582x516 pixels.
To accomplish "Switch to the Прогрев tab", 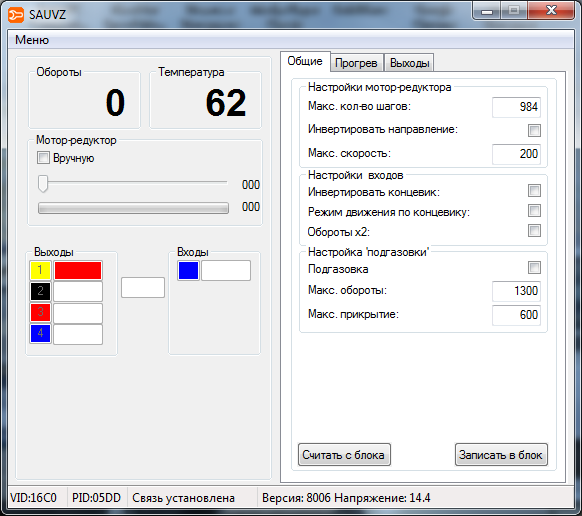I will click(356, 63).
